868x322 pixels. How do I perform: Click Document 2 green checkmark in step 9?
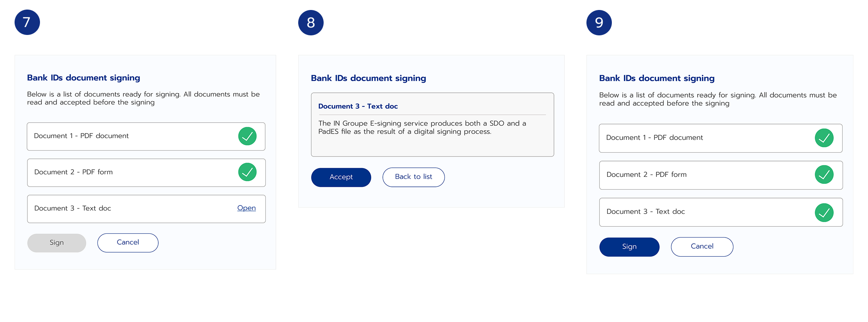(824, 175)
